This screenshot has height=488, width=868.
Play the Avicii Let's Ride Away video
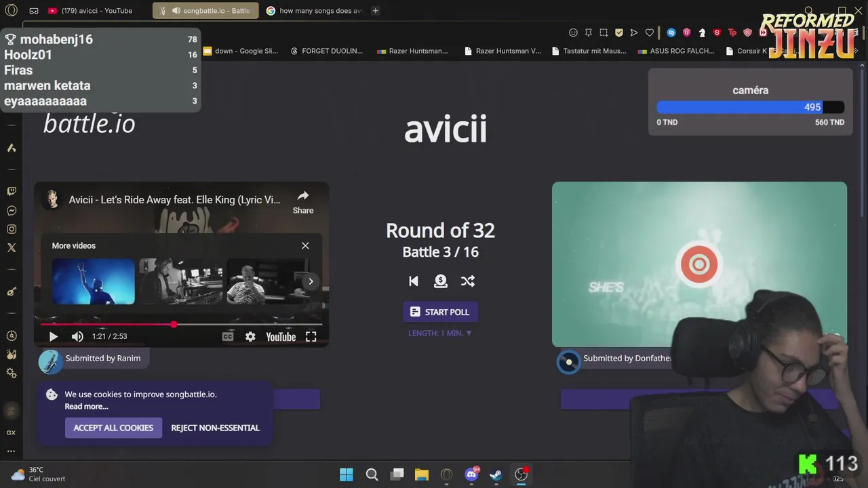53,336
